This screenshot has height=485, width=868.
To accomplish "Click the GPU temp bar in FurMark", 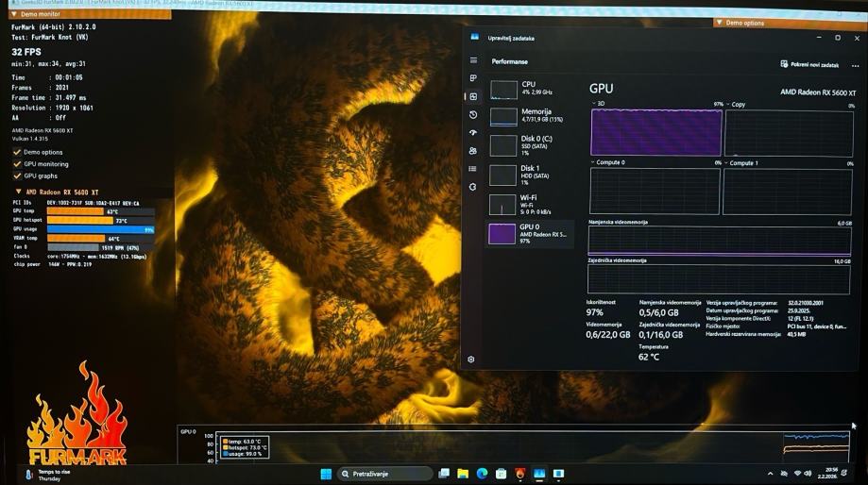I will pos(101,211).
